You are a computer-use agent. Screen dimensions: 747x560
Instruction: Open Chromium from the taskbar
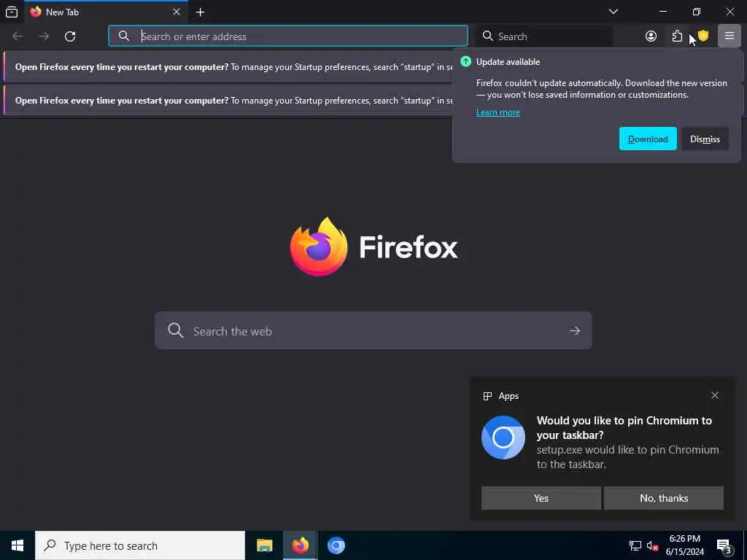point(336,545)
